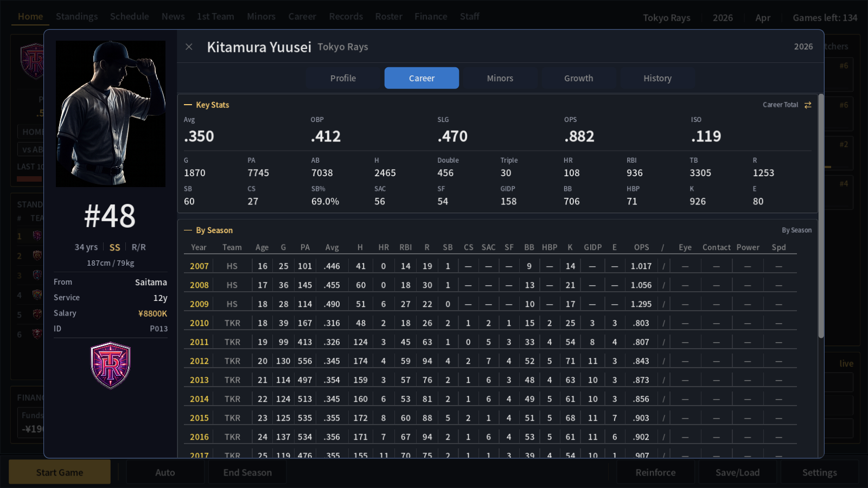Open the 2012 season row

490,361
